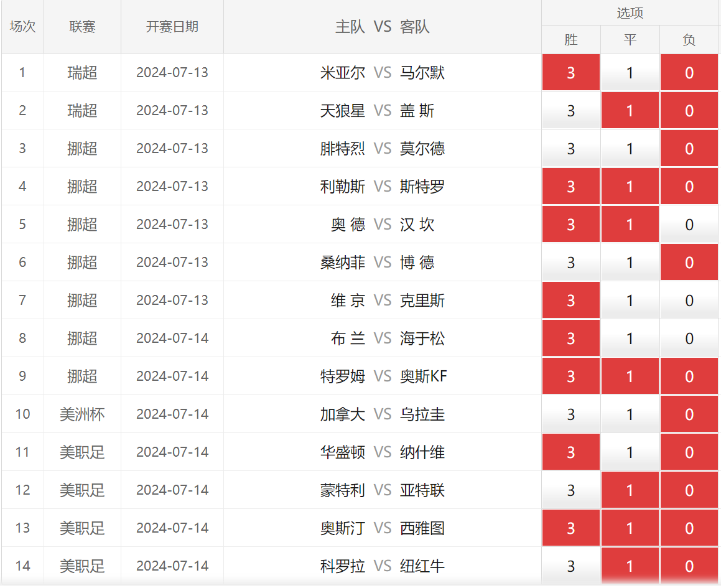
Task: Select loss option 0 for 奥德 VS 汉坎
Action: pyautogui.click(x=689, y=224)
